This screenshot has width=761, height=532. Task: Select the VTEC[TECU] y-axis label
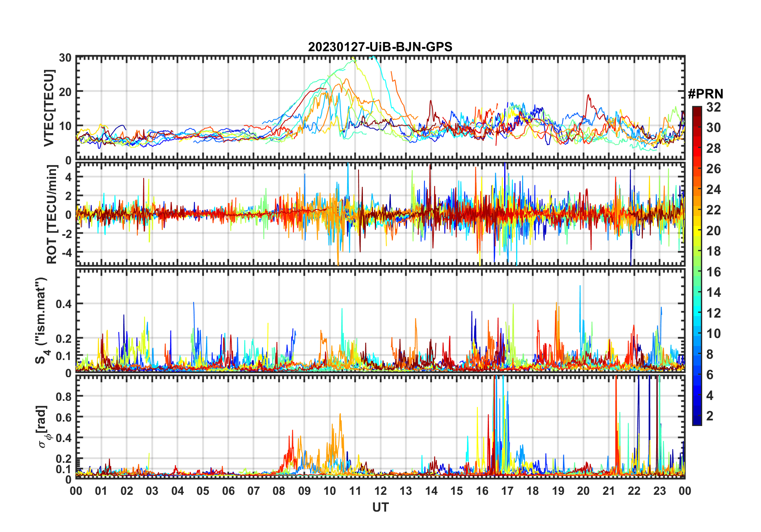point(49,108)
